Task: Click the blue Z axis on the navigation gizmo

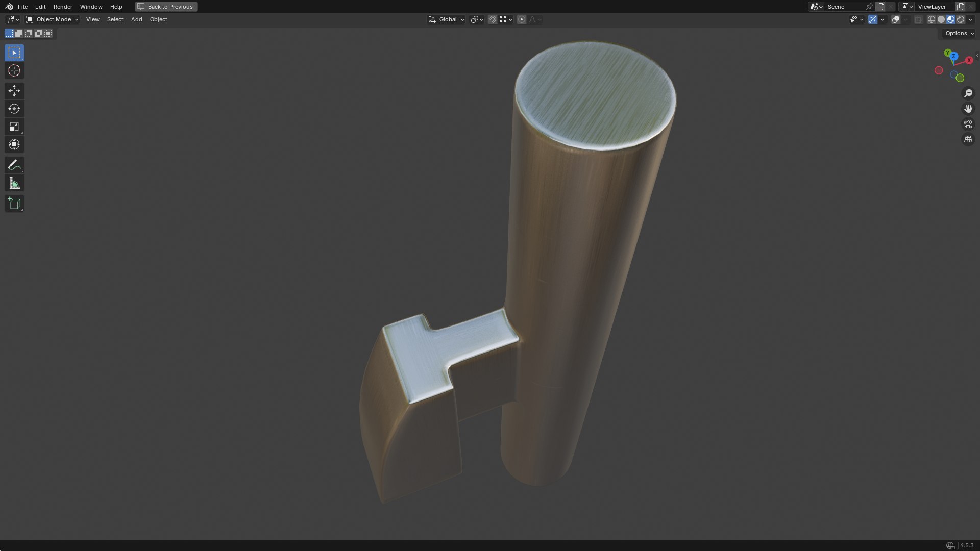Action: coord(953,56)
